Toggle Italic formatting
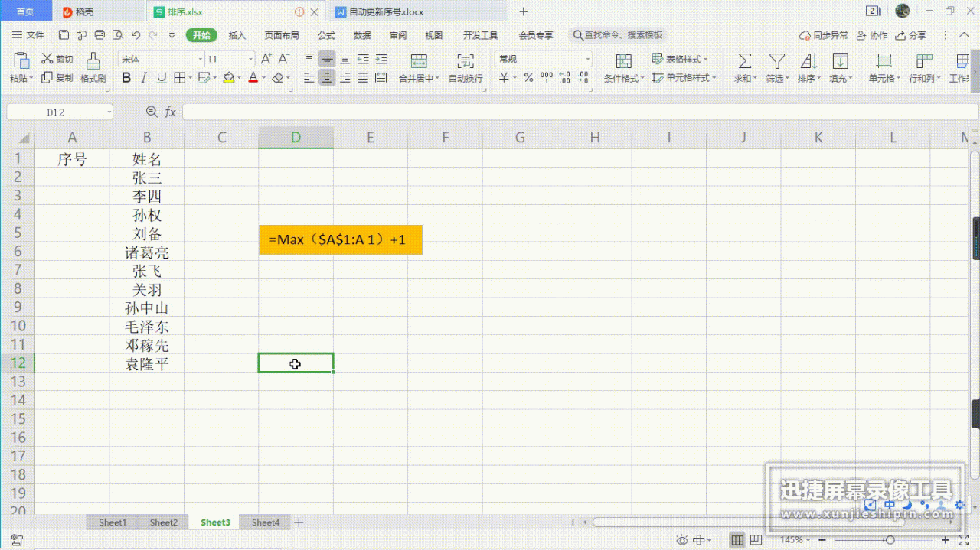Image resolution: width=980 pixels, height=550 pixels. coord(145,78)
